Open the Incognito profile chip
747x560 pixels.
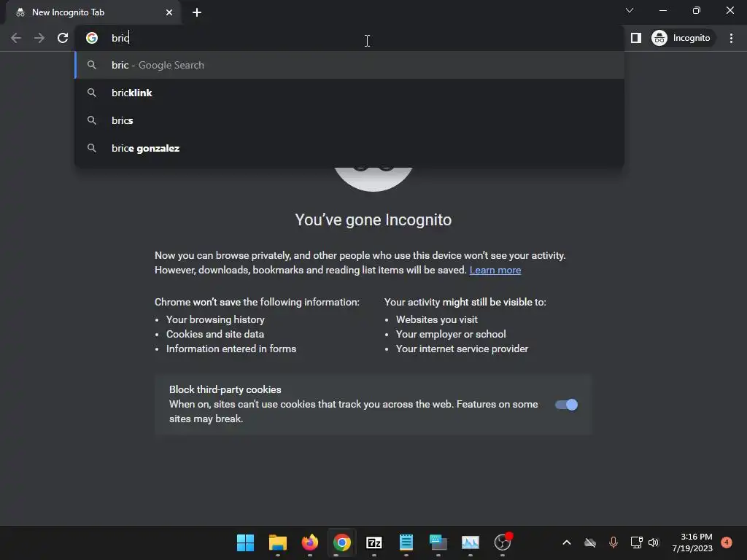point(681,38)
